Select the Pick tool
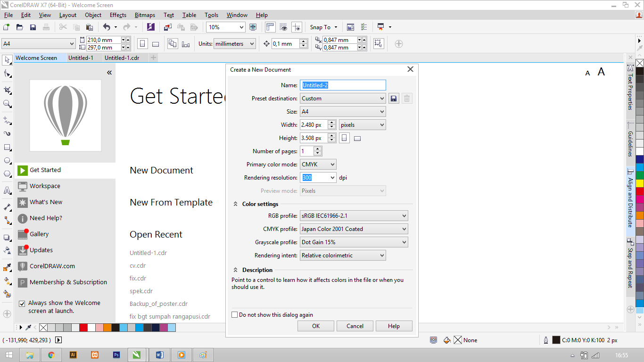The height and width of the screenshot is (362, 644). coord(7,60)
